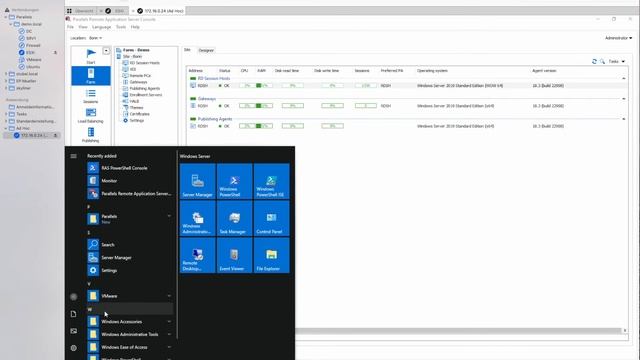Open Server Manager in the Start menu app list
The width and height of the screenshot is (640, 360).
[129, 258]
